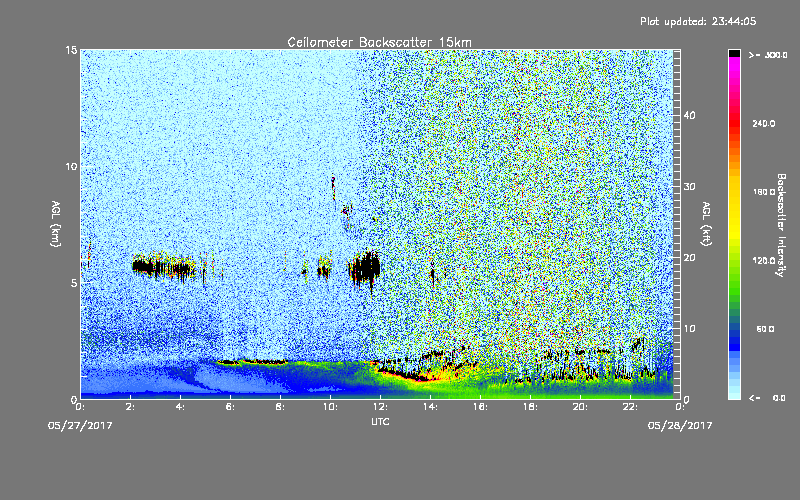
Task: Click the black top swatch of the colorbar
Action: coord(734,53)
